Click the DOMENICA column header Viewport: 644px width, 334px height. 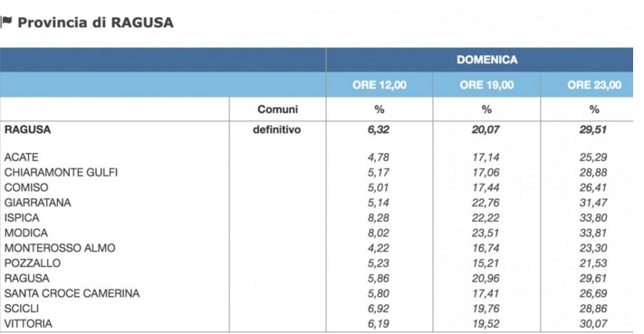[x=486, y=60]
